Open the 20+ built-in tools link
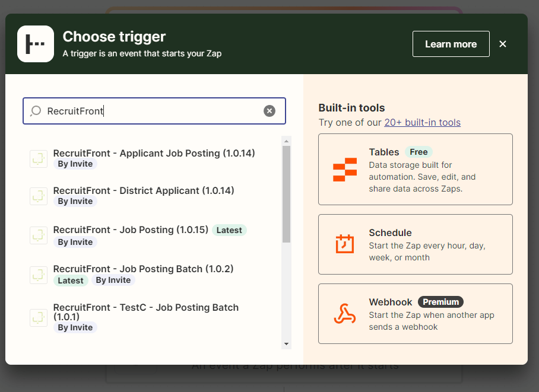The height and width of the screenshot is (392, 539). (x=423, y=122)
